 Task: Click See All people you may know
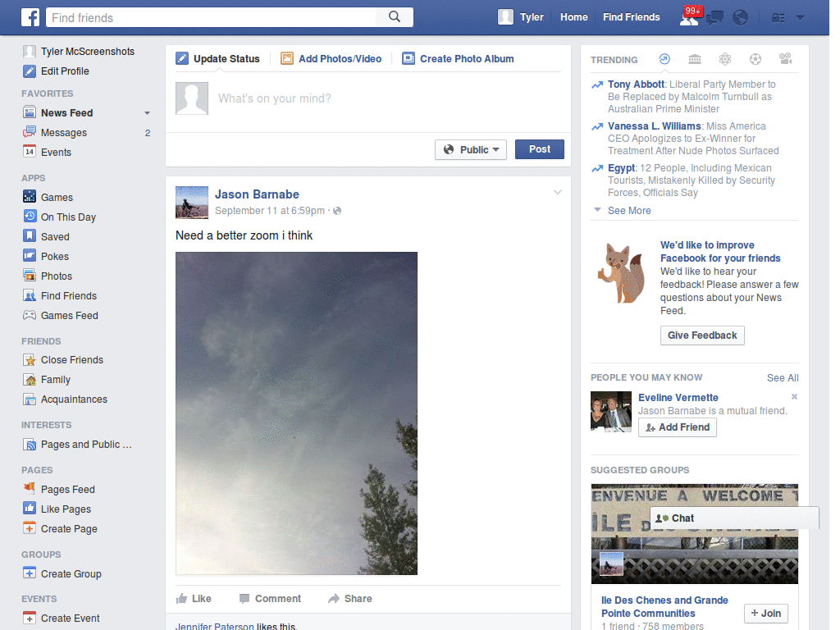point(783,377)
